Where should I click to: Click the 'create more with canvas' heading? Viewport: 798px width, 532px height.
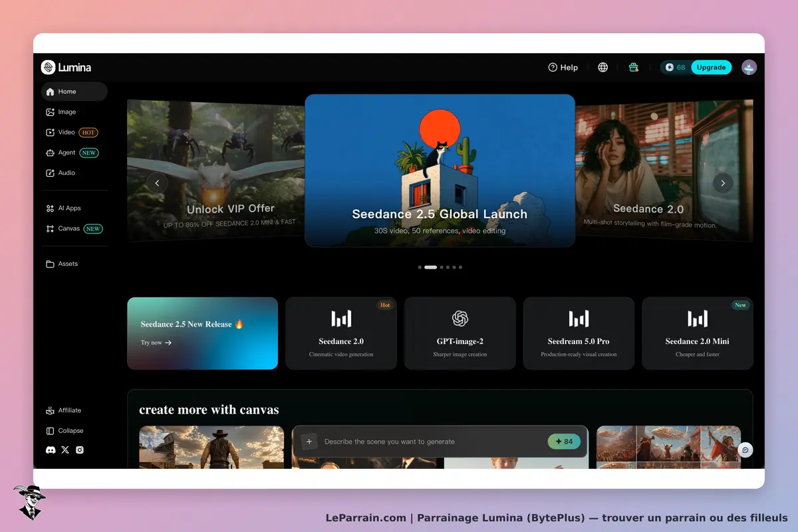[209, 410]
